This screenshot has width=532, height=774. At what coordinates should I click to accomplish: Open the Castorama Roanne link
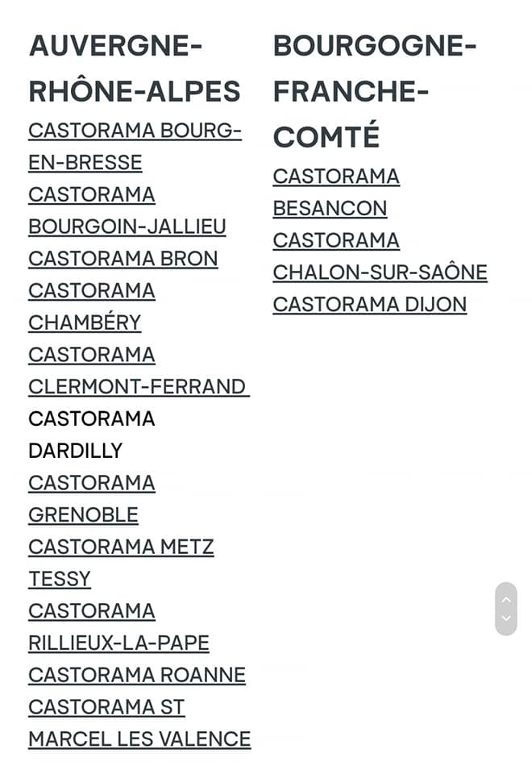137,675
